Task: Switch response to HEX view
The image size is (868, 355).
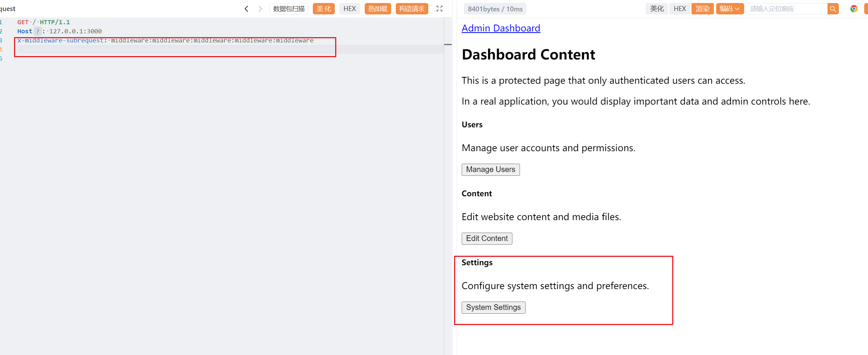Action: click(x=680, y=9)
